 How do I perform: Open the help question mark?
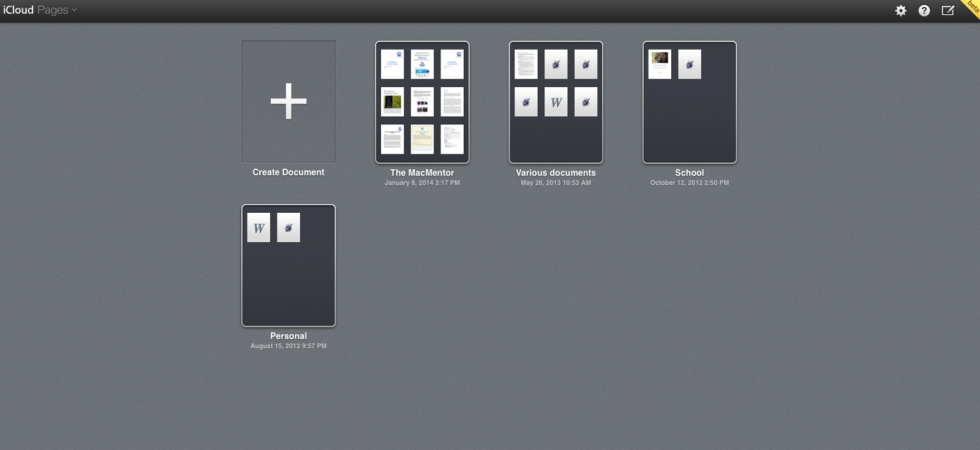[x=924, y=10]
